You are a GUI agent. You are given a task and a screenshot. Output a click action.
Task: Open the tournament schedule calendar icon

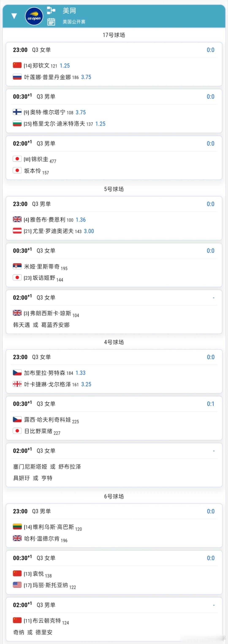click(51, 22)
